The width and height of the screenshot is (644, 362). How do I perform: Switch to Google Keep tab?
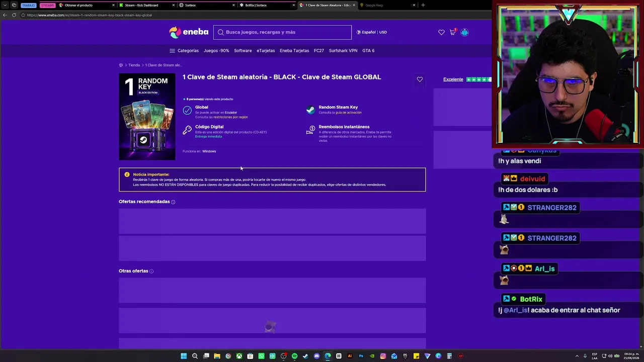click(x=386, y=5)
